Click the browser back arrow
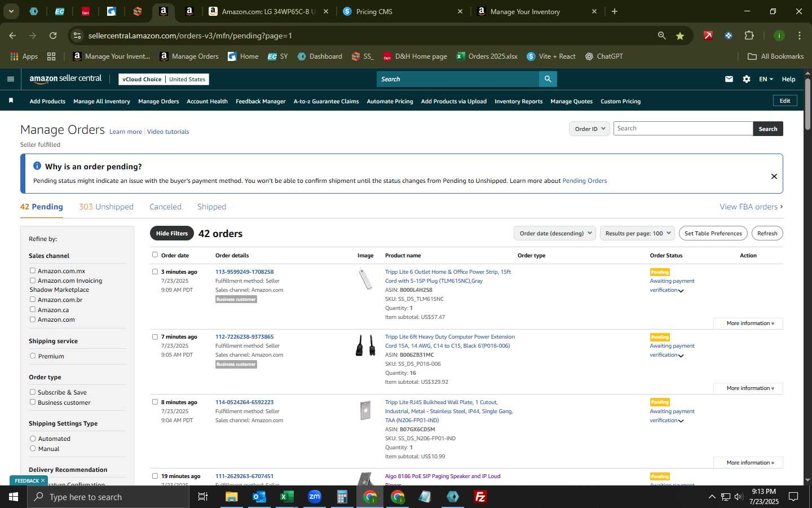This screenshot has height=508, width=812. point(12,36)
